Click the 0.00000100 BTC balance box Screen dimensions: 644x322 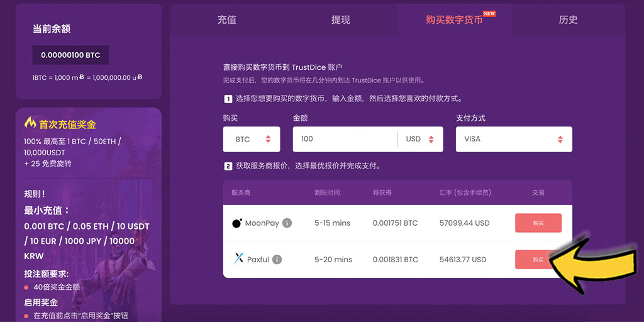point(70,55)
